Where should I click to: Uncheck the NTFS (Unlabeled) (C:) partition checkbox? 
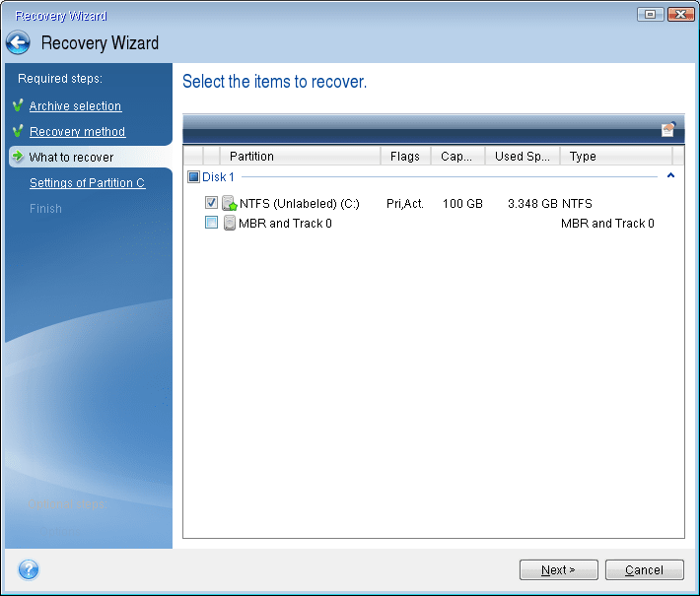pos(211,203)
